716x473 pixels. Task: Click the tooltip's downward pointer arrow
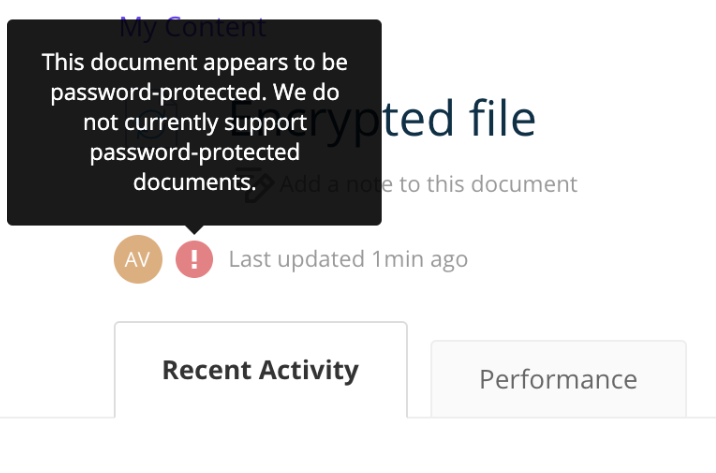[x=194, y=230]
